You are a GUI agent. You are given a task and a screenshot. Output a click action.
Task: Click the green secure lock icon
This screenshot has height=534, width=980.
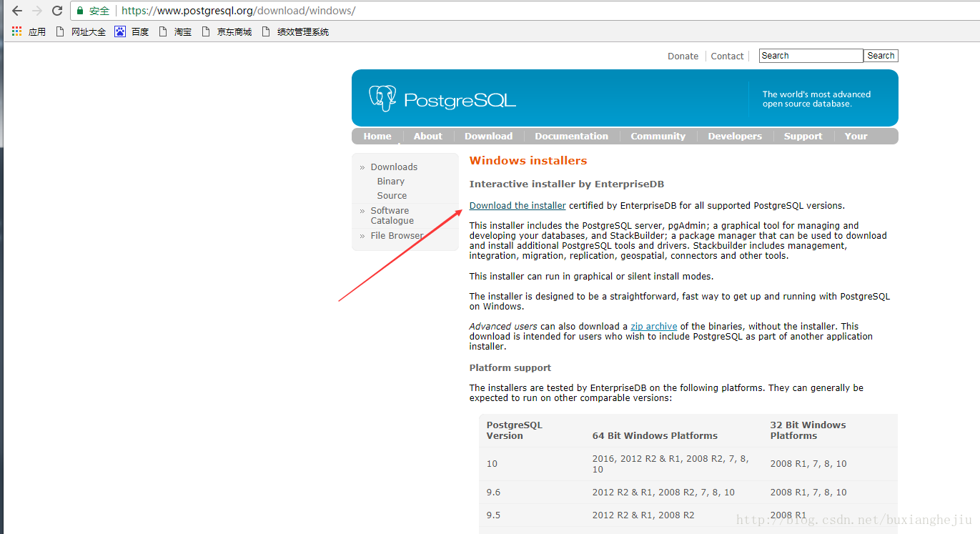click(x=80, y=11)
